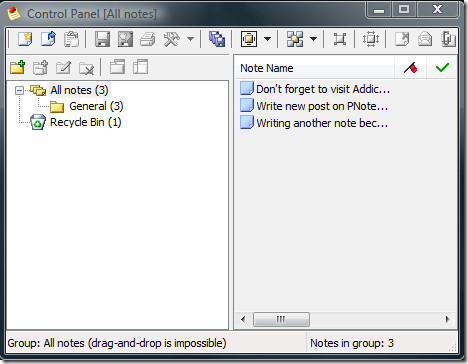The image size is (468, 364).
Task: Click the horizontal scrollbar left arrow
Action: pos(243,319)
